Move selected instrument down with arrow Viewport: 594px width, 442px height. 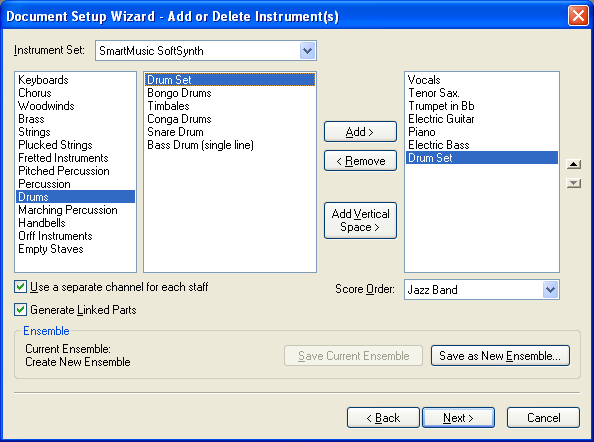click(x=574, y=183)
